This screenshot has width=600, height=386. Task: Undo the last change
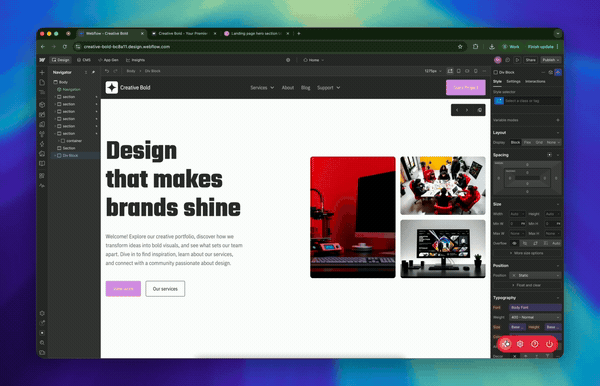tap(107, 71)
